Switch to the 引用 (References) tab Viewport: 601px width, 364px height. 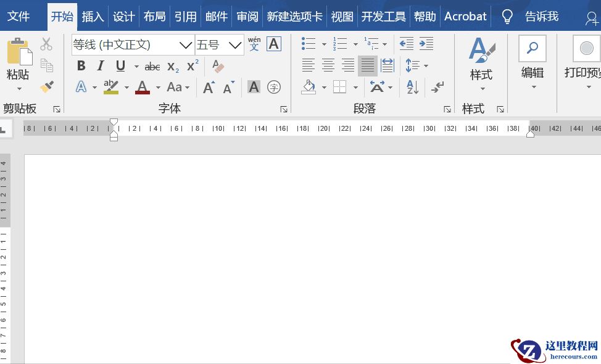(186, 16)
